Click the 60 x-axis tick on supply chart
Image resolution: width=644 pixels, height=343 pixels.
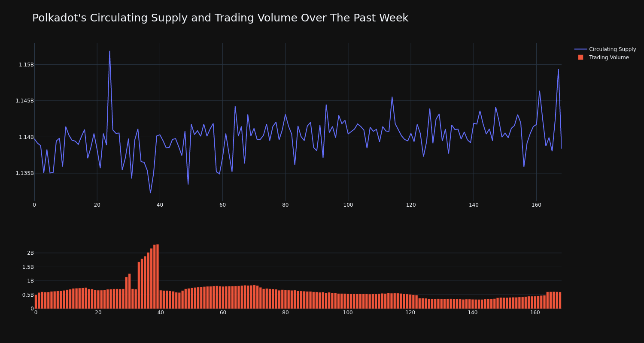coord(222,205)
